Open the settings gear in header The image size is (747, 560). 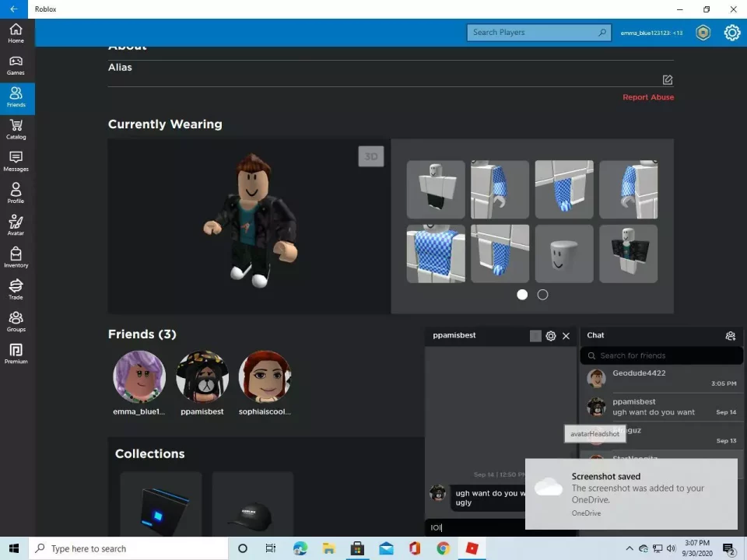click(x=732, y=33)
